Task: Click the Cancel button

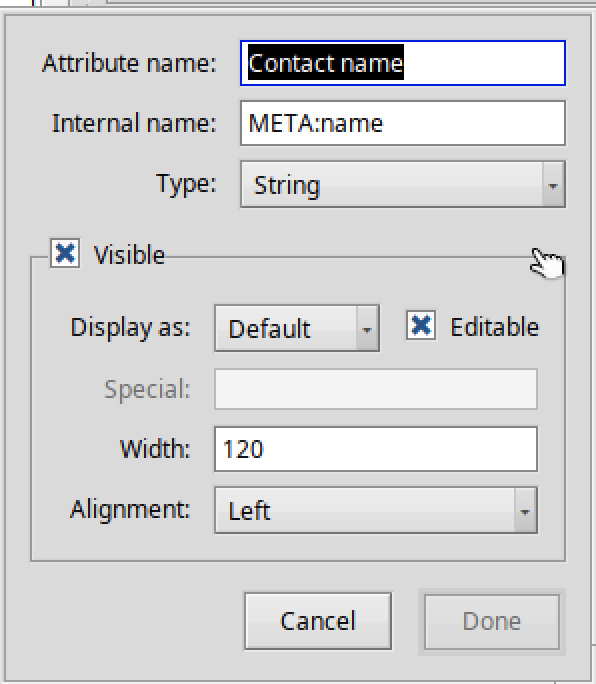Action: coord(318,621)
